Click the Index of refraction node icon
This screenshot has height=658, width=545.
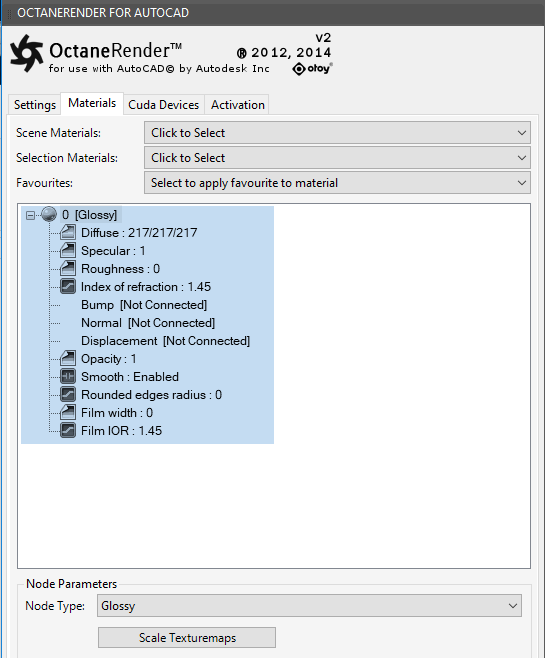[68, 286]
